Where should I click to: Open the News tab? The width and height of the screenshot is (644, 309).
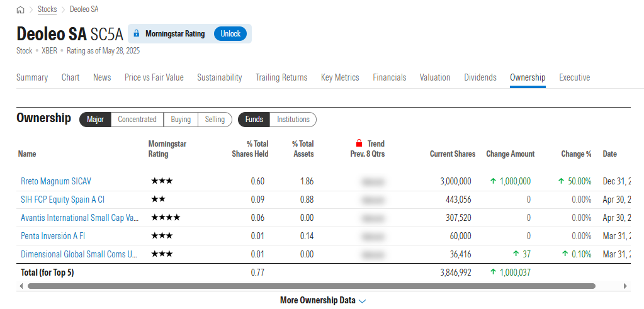(x=102, y=77)
